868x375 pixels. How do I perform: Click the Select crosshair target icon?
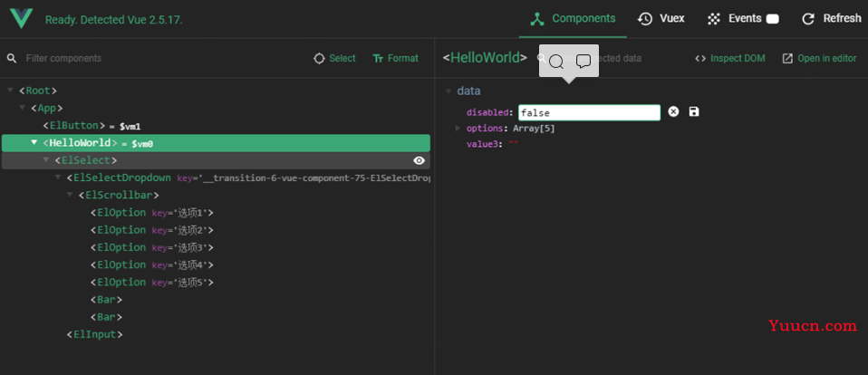pyautogui.click(x=320, y=58)
